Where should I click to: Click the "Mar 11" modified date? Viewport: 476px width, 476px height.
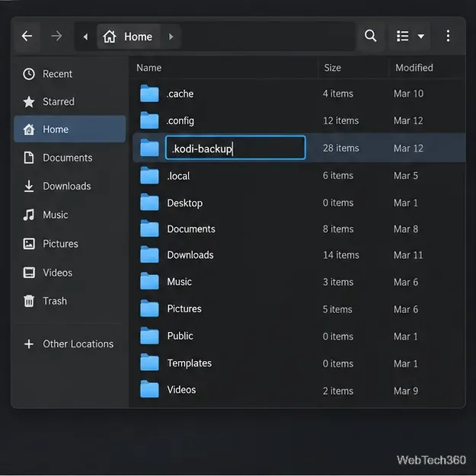[x=408, y=255]
